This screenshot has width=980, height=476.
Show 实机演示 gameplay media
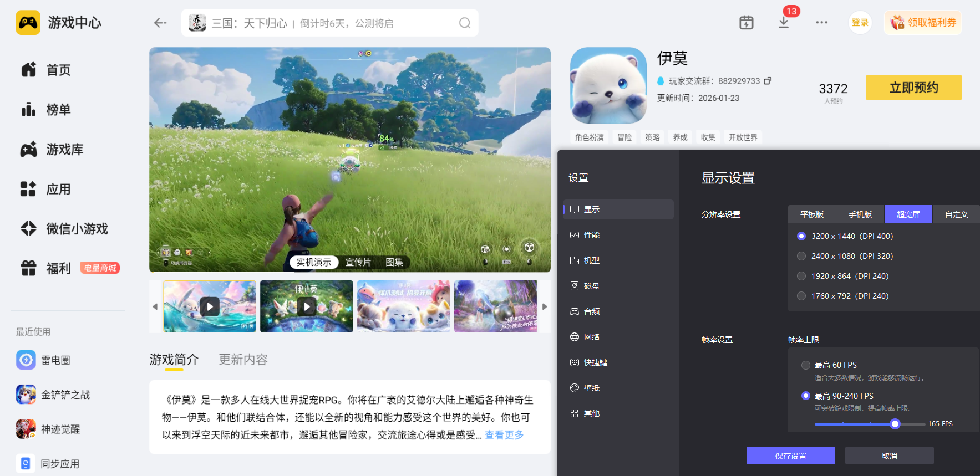coord(314,262)
